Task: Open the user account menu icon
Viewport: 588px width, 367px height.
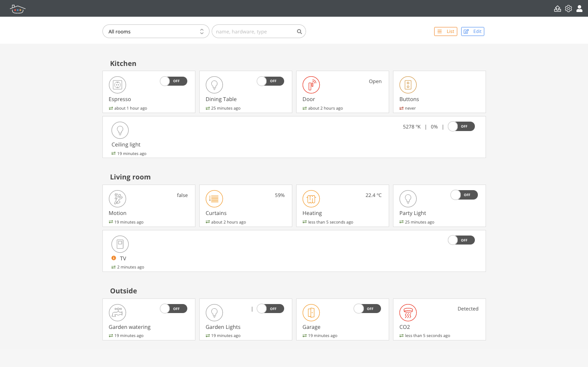Action: (579, 9)
